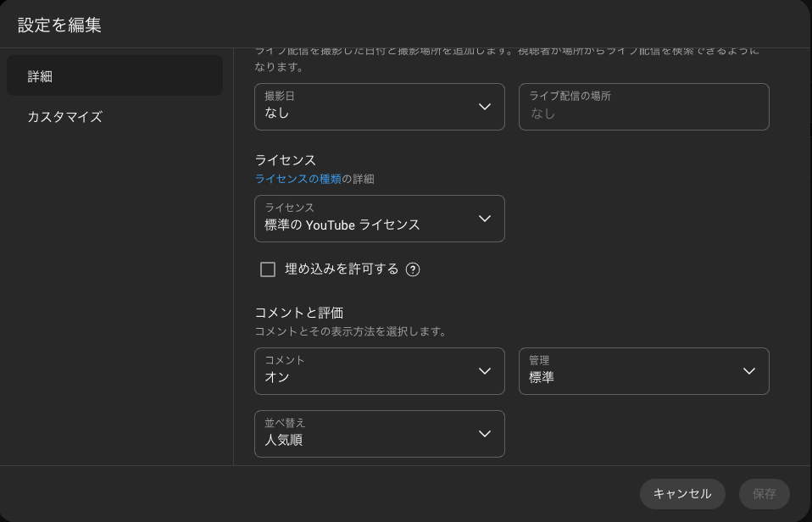This screenshot has height=522, width=812.
Task: Expand the 標準の YouTube ライセンス dropdown
Action: (373, 219)
